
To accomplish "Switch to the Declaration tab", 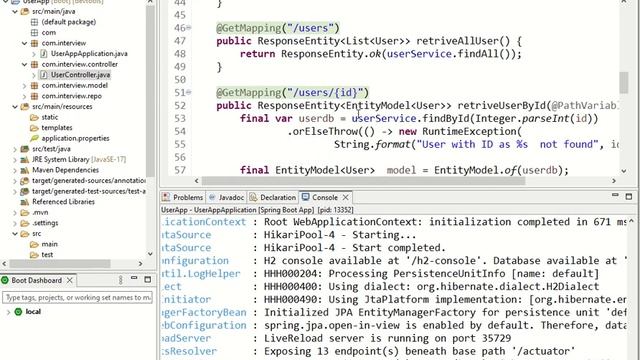I will [273, 198].
